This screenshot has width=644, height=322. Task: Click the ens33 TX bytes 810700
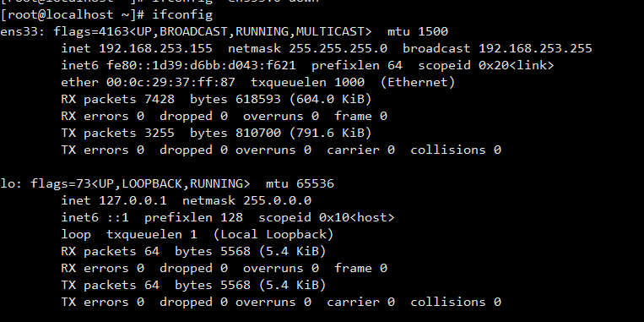coord(258,133)
